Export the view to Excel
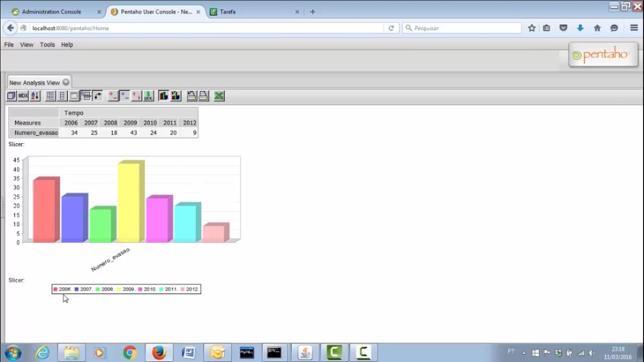Screen dimensions: 644x362 coord(219,96)
